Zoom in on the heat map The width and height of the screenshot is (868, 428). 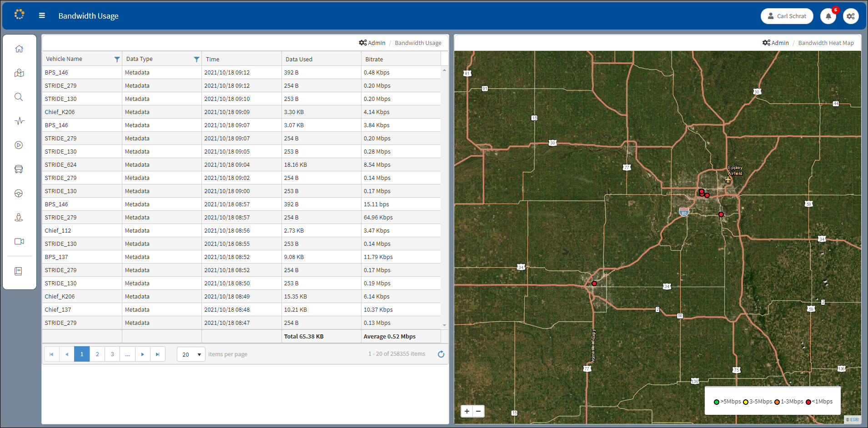467,411
